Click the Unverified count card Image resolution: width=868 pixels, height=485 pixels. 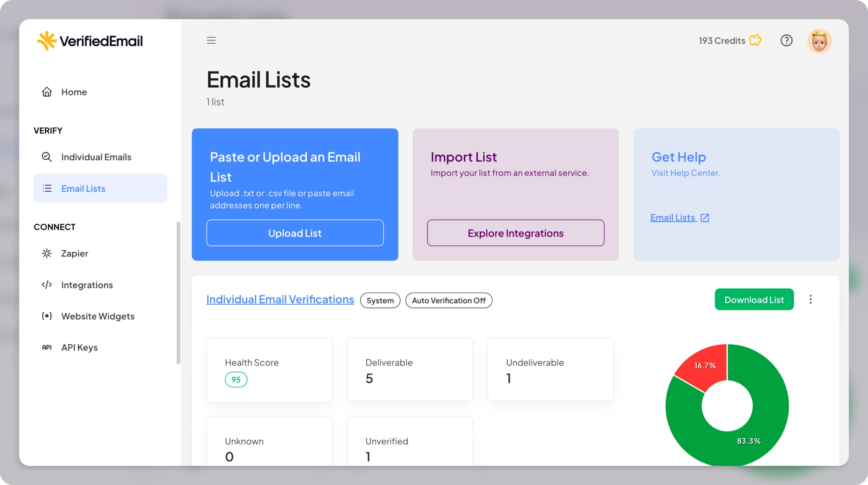pos(410,441)
